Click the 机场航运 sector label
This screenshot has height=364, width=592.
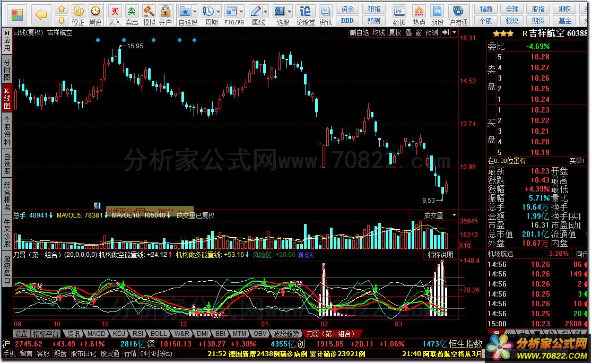(x=500, y=254)
